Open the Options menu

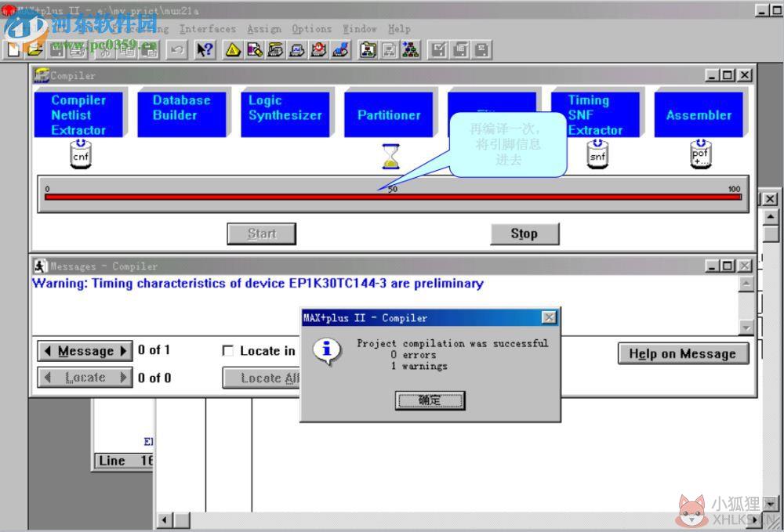click(311, 29)
